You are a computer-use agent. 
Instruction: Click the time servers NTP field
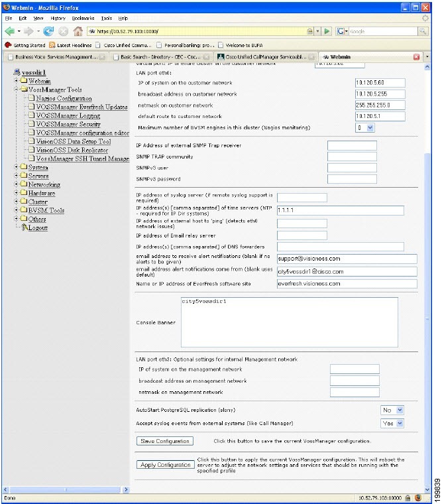tap(341, 210)
